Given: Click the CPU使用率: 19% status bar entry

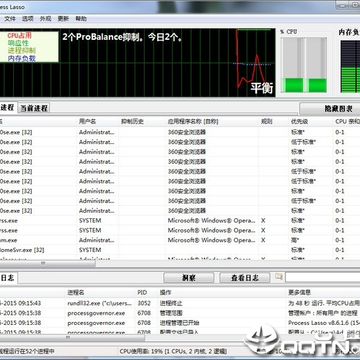Looking at the screenshot, I should coord(173,351).
